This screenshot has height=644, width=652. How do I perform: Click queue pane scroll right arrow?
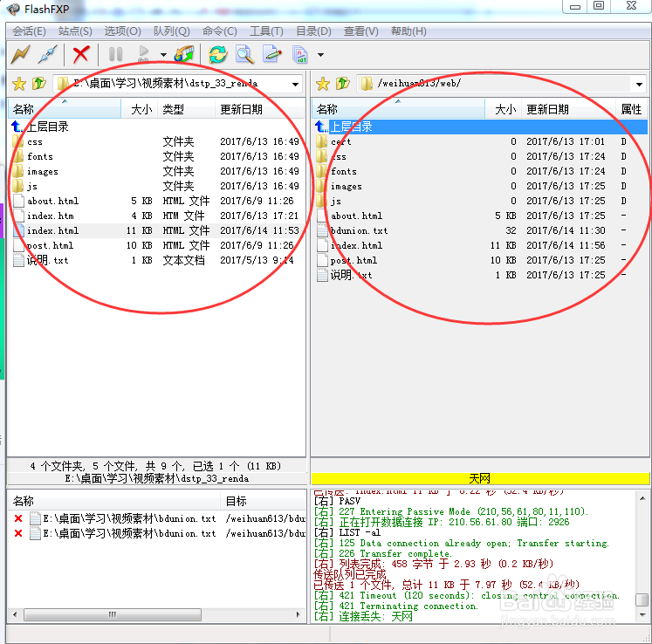[299, 614]
